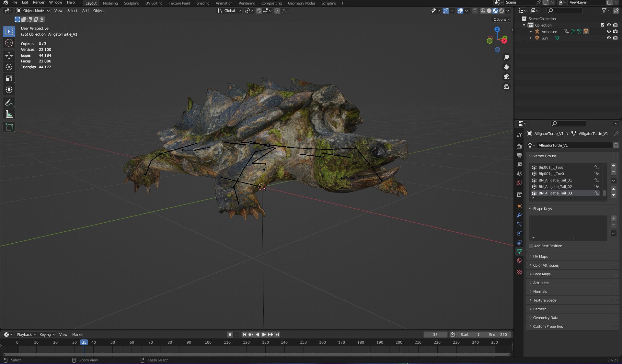Toggle camera view icon
Image resolution: width=622 pixels, height=364 pixels.
click(x=506, y=77)
